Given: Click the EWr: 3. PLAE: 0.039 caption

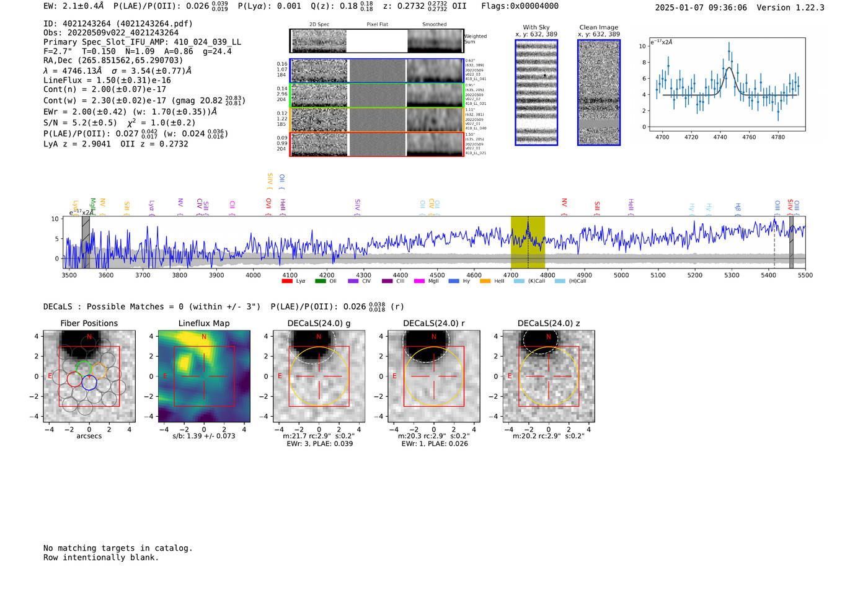Looking at the screenshot, I should (x=320, y=444).
